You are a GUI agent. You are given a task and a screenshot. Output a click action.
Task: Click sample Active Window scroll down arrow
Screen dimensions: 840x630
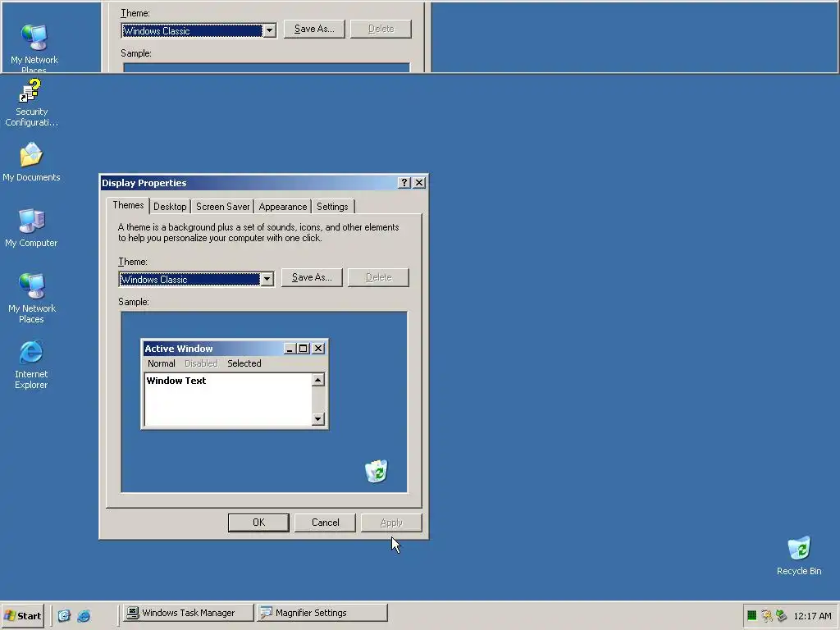coord(318,419)
